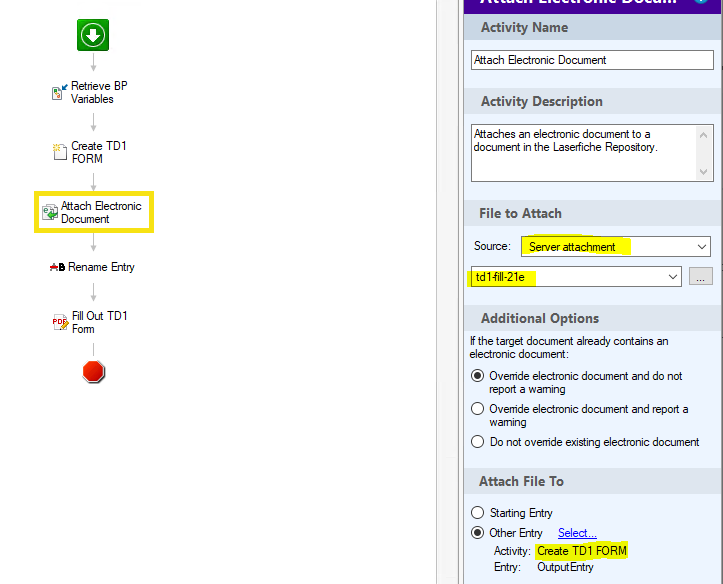Click the Retrieve BP Variables activity icon
The image size is (723, 584).
tap(59, 92)
